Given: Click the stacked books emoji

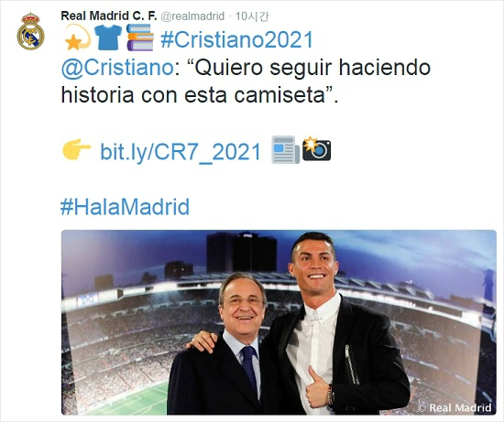Looking at the screenshot, I should coord(140,38).
